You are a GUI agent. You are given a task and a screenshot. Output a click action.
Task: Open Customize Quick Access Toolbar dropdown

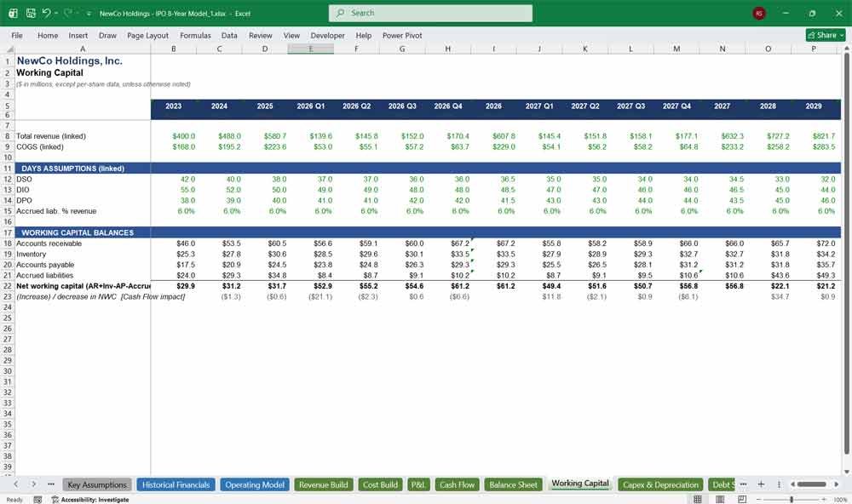(89, 14)
